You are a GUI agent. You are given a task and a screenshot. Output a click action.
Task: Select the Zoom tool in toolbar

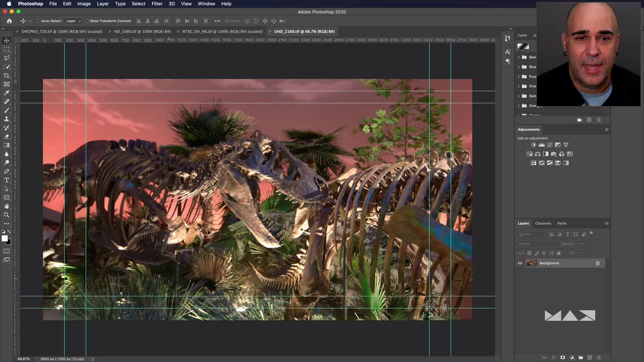[7, 215]
